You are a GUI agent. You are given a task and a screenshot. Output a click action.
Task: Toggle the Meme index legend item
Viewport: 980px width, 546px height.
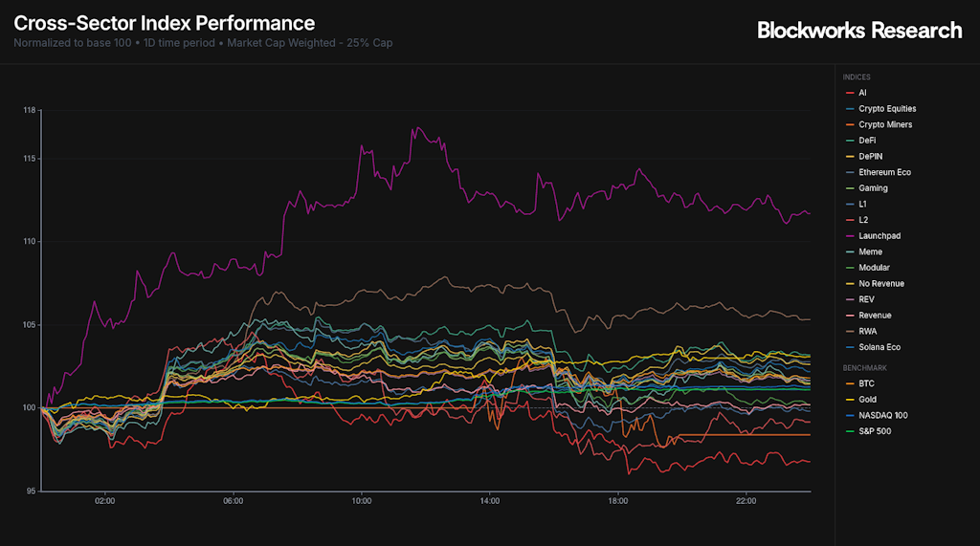[x=870, y=251]
